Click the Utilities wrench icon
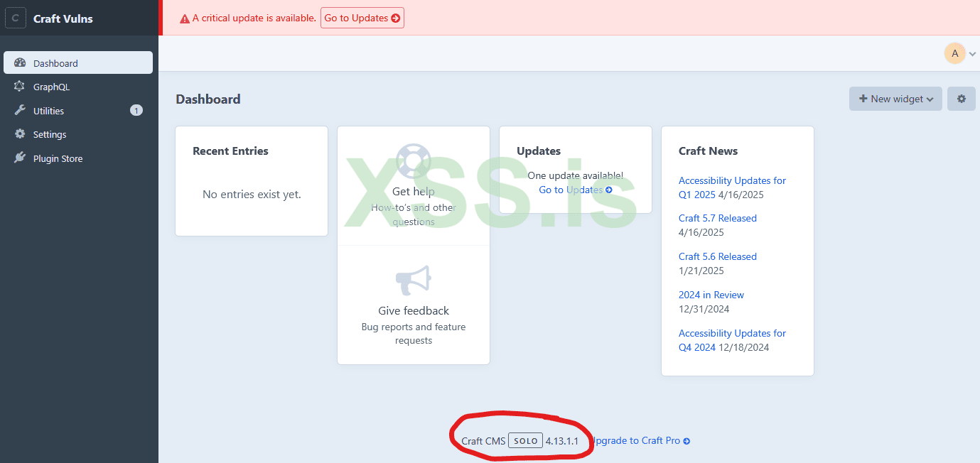 pos(20,111)
